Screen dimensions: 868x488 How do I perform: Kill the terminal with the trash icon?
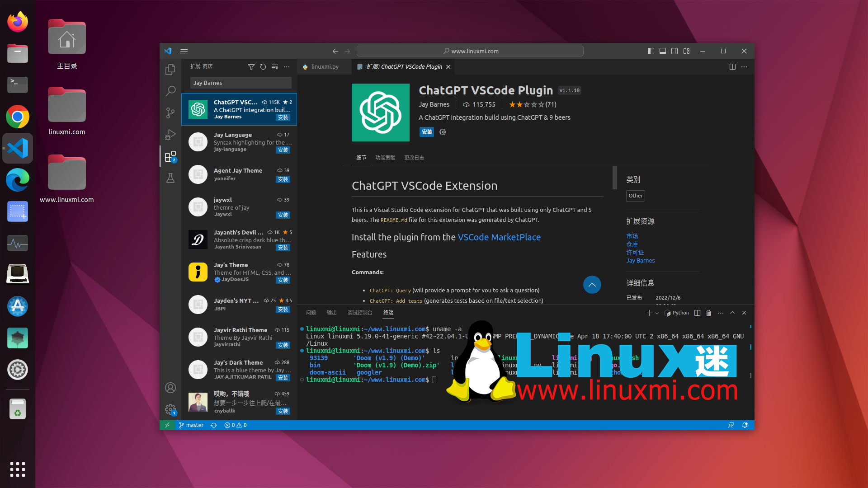[x=708, y=313]
